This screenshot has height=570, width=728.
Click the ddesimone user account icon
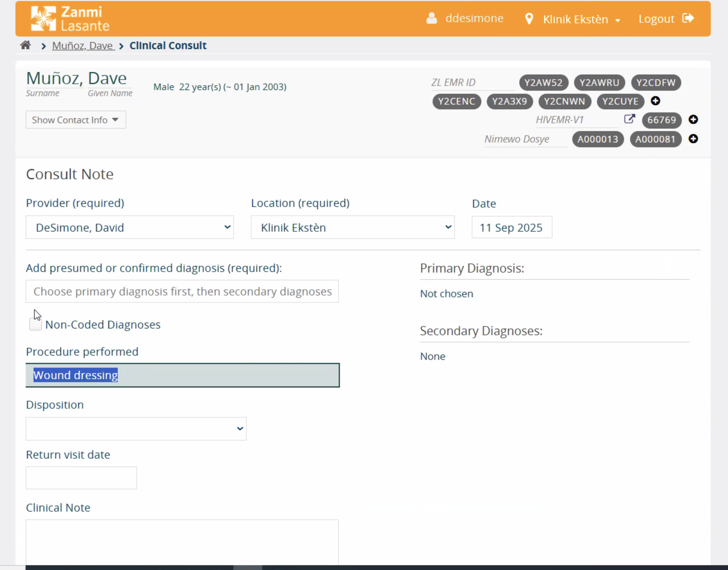[x=431, y=18]
